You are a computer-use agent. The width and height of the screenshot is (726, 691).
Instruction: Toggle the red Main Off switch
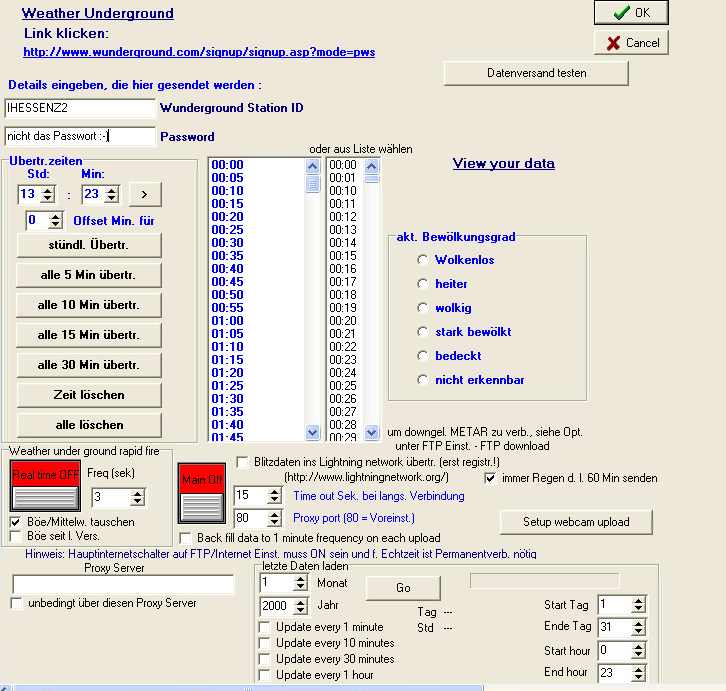(202, 493)
